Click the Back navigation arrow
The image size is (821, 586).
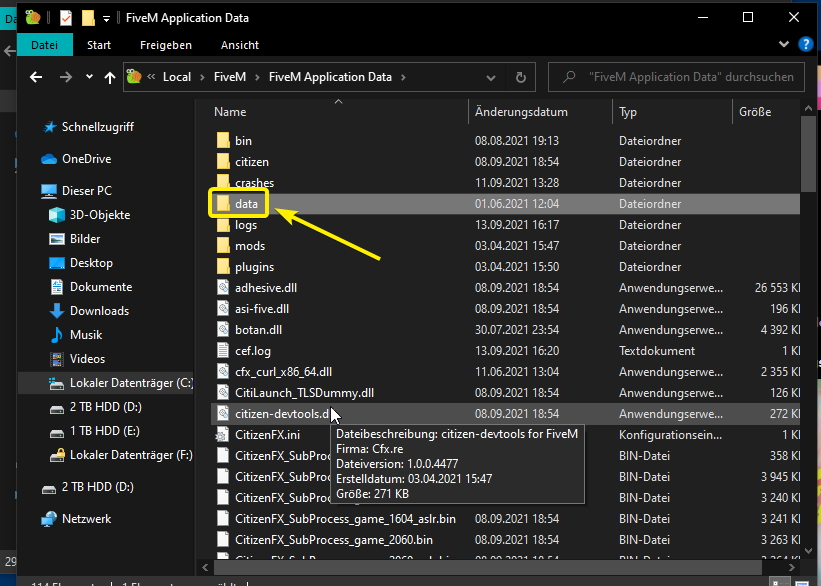click(36, 77)
